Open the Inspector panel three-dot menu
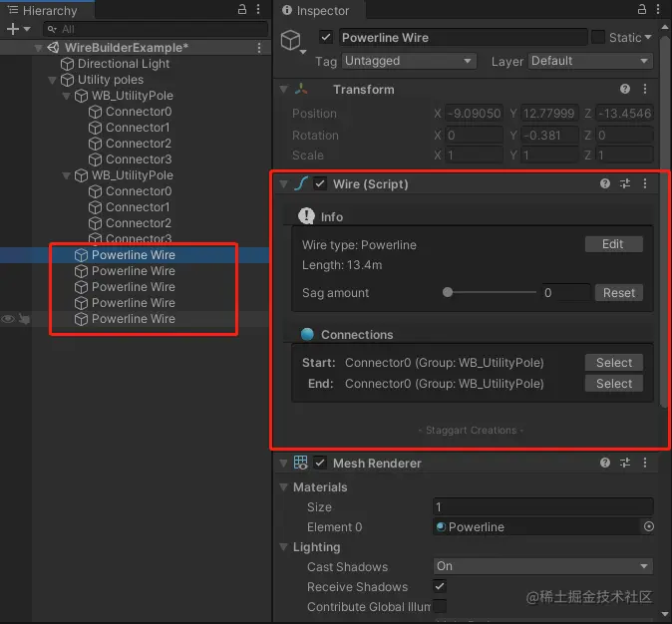The image size is (672, 624). pyautogui.click(x=658, y=9)
